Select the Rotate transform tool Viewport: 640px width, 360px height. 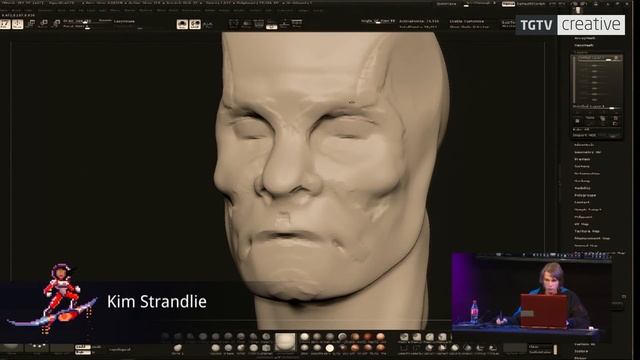coord(57,24)
